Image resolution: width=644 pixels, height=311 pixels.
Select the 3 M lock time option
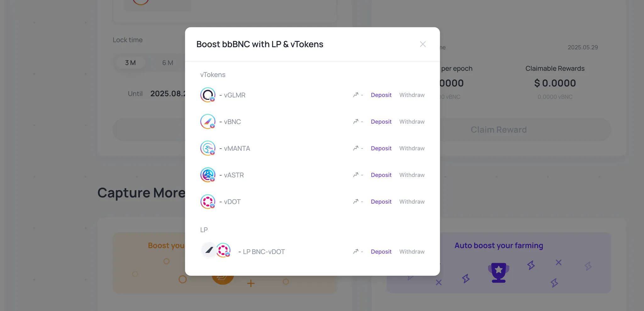(x=130, y=63)
